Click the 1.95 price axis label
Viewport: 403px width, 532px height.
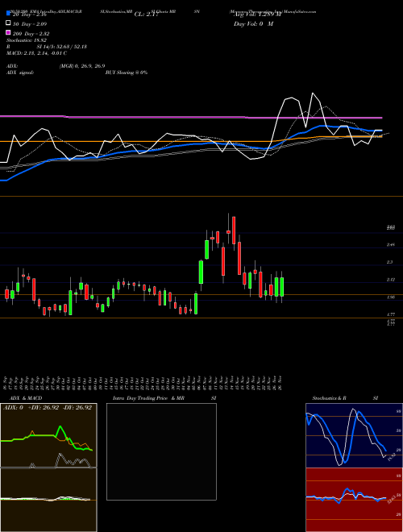click(390, 297)
